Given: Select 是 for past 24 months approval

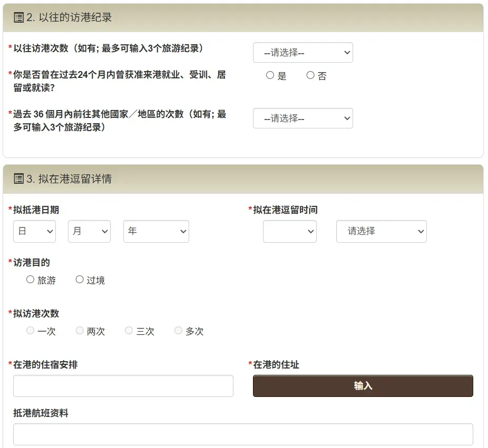Looking at the screenshot, I should coord(270,75).
